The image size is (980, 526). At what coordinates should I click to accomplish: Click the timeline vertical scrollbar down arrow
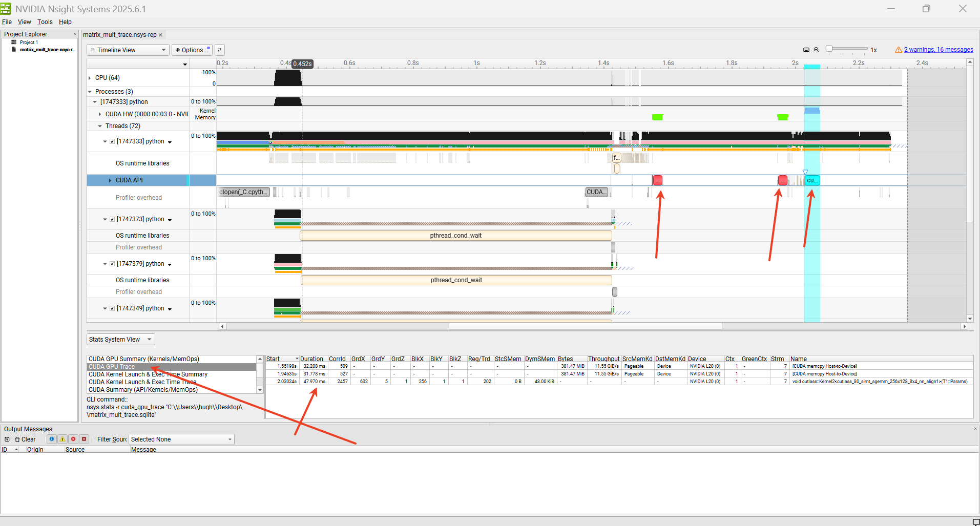point(969,319)
